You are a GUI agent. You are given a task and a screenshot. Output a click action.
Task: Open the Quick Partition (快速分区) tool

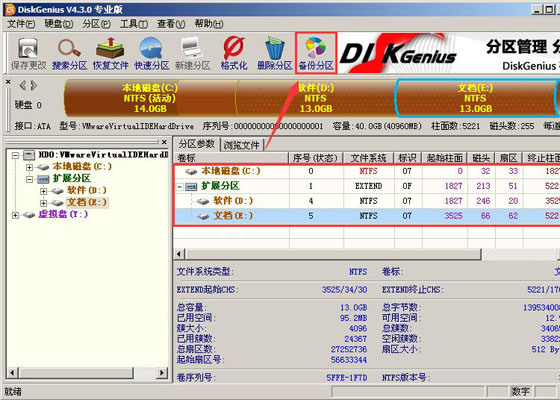click(x=151, y=54)
